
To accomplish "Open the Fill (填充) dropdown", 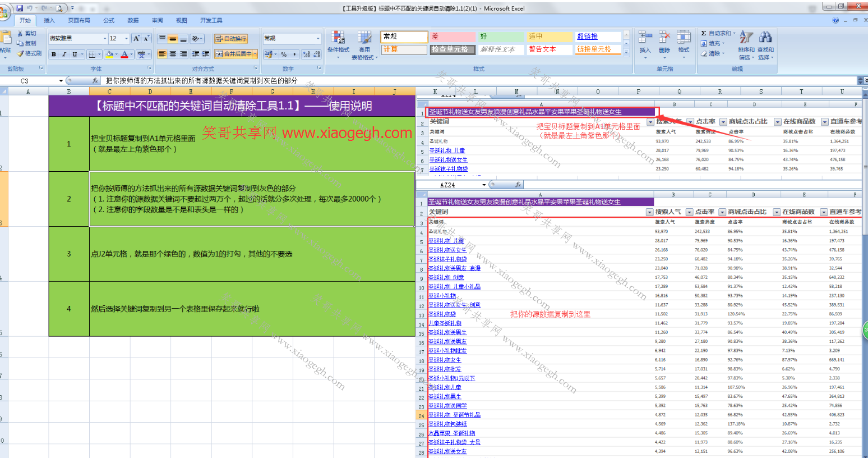I will pyautogui.click(x=723, y=43).
